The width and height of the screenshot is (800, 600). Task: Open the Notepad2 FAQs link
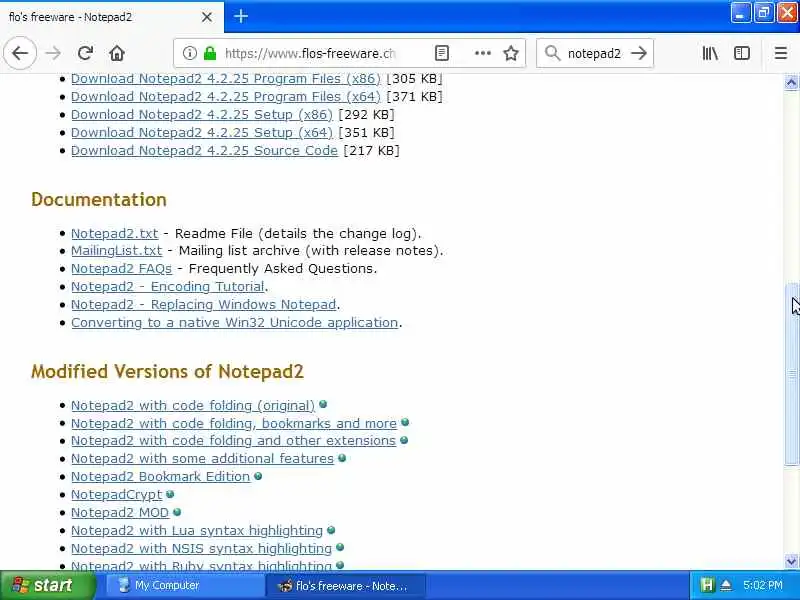pos(121,268)
